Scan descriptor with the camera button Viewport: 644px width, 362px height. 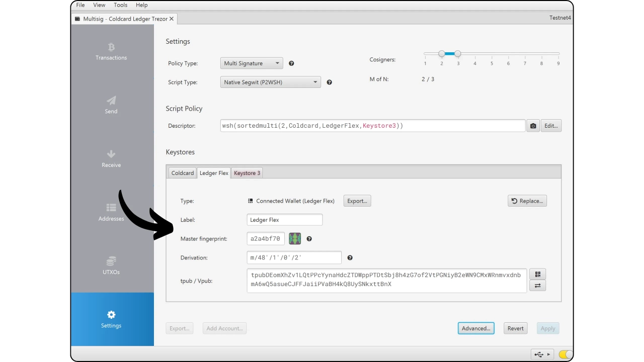click(533, 126)
